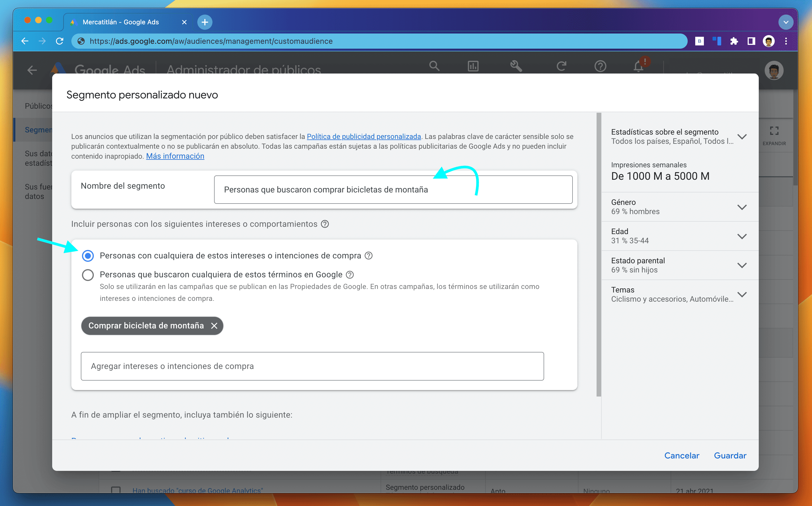Click the Cancelar button
Image resolution: width=812 pixels, height=506 pixels.
click(681, 455)
